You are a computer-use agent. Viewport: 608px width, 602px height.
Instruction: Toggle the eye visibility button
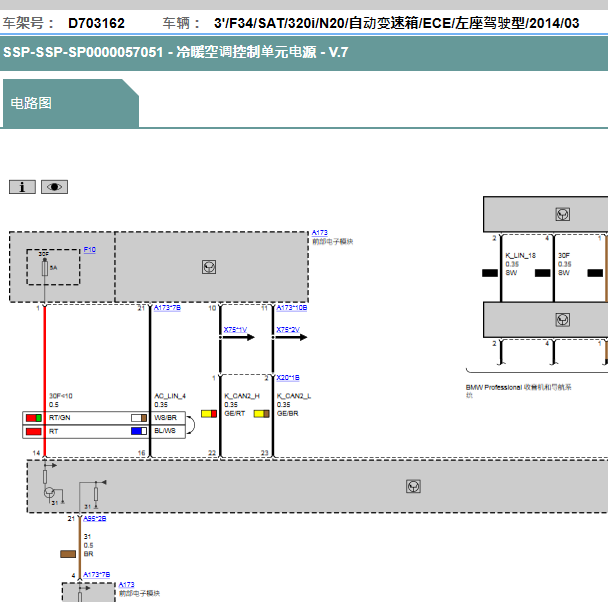(x=54, y=187)
